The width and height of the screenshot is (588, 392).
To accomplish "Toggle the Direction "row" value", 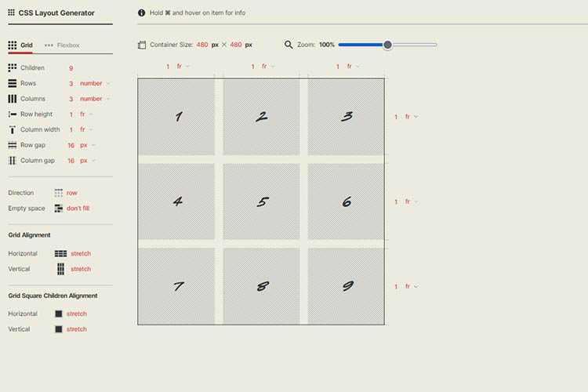I will click(x=72, y=193).
